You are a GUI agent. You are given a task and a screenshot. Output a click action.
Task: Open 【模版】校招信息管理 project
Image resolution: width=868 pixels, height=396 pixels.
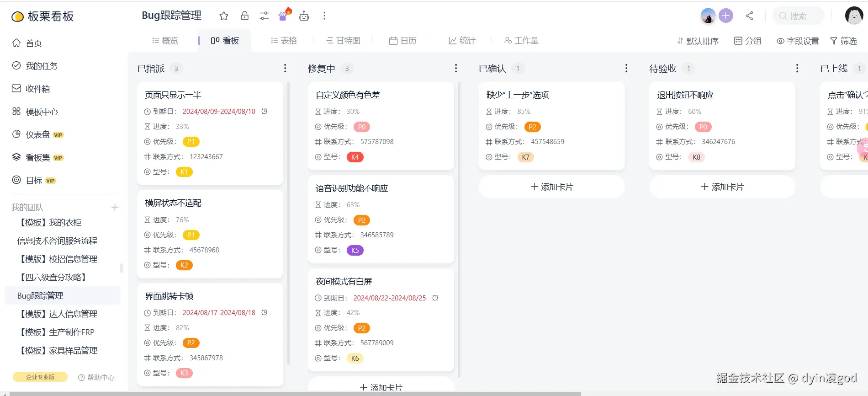pos(57,259)
